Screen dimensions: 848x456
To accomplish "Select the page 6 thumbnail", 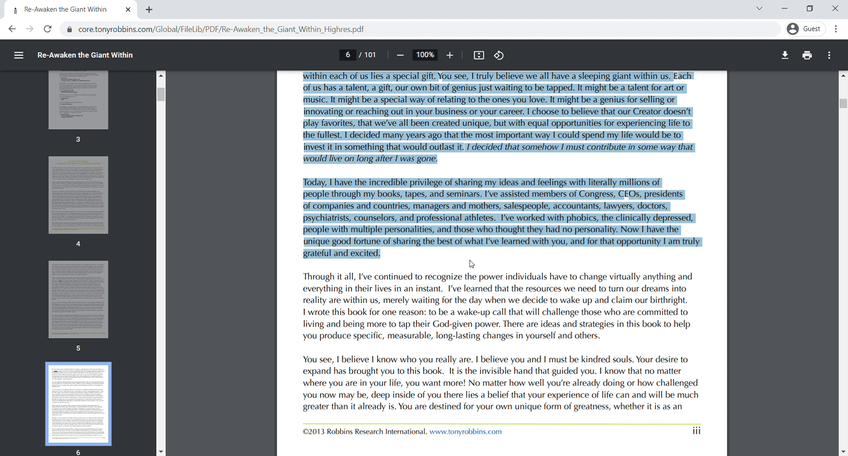I will click(78, 404).
